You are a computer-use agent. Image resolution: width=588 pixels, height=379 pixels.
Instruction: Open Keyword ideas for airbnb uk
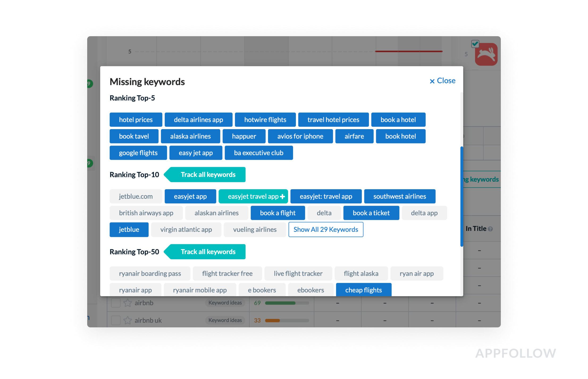coord(225,320)
